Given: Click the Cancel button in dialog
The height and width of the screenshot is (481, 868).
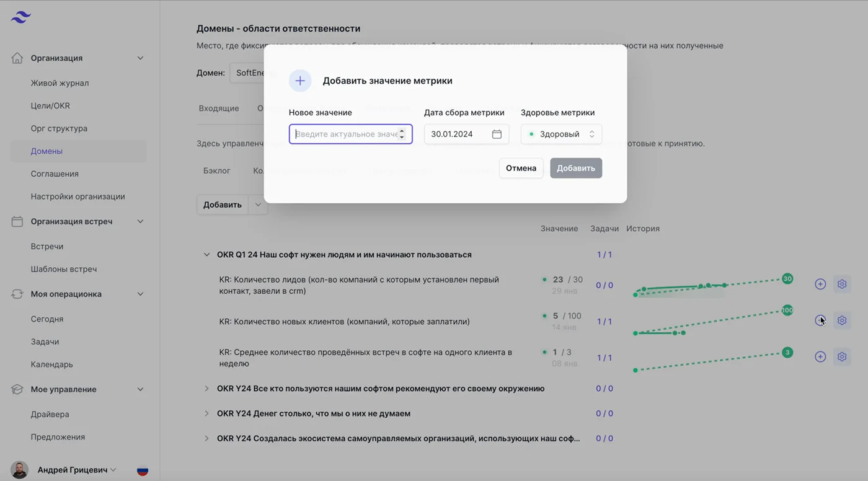Looking at the screenshot, I should coord(521,168).
